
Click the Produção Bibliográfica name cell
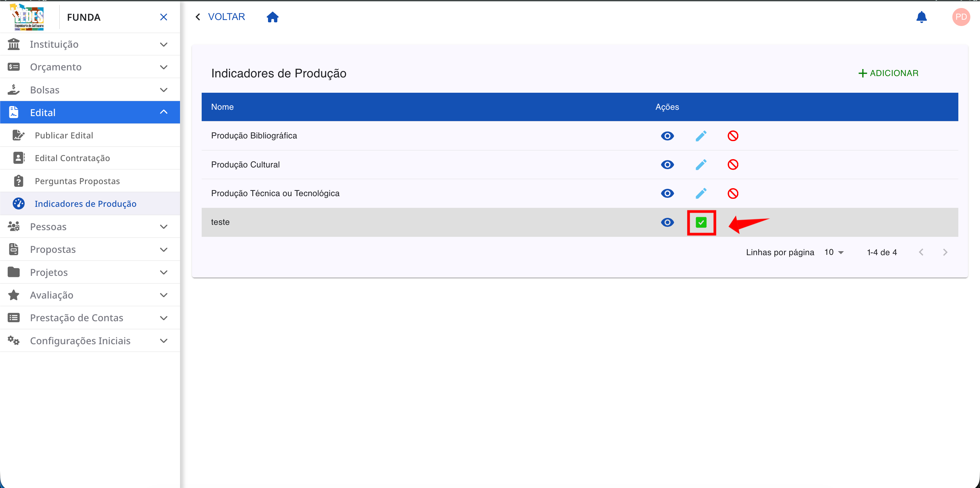click(254, 135)
